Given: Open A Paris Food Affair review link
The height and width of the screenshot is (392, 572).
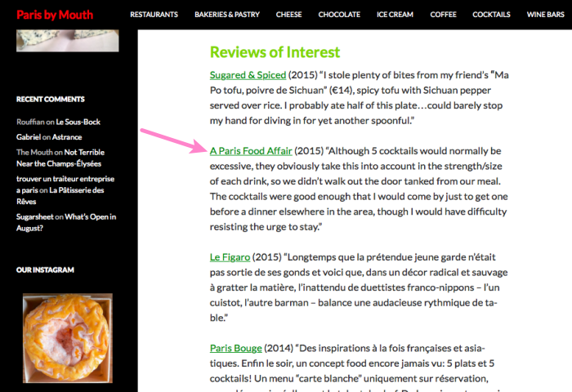Looking at the screenshot, I should [251, 151].
